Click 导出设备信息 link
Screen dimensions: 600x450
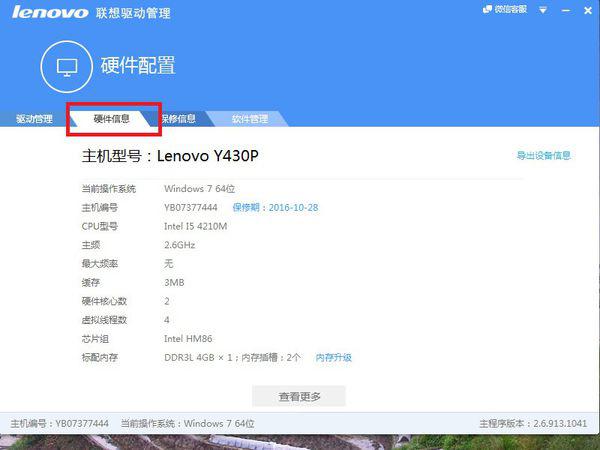click(544, 155)
